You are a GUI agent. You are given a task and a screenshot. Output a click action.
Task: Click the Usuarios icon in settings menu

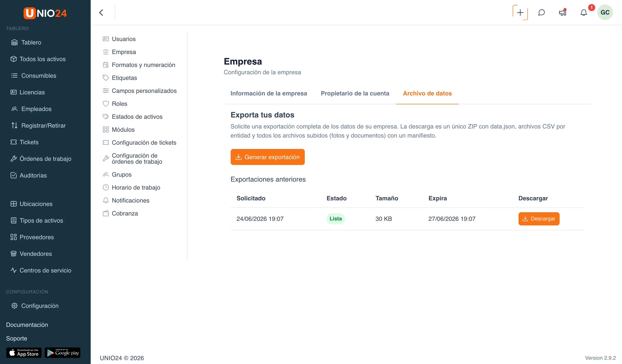click(x=106, y=39)
